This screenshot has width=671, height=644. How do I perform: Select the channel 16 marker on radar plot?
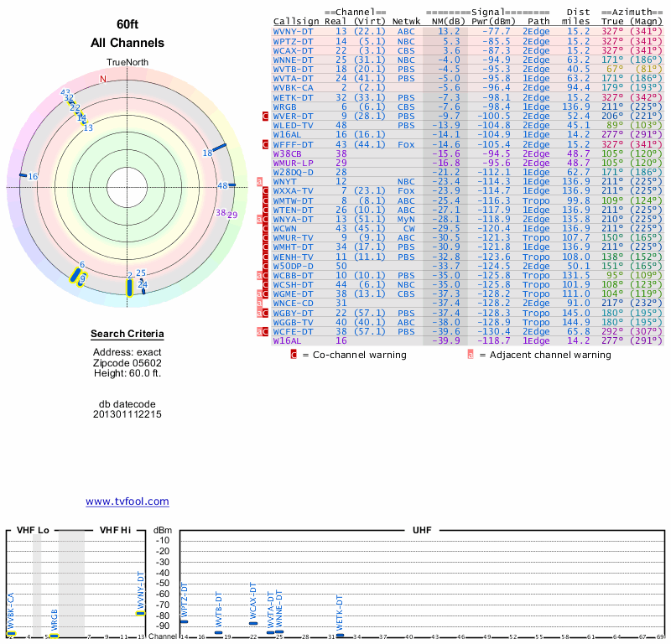click(x=23, y=175)
